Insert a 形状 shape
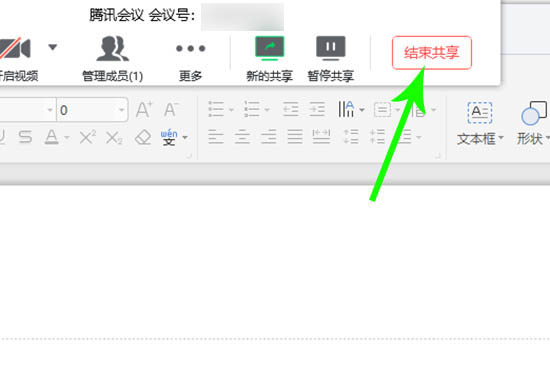This screenshot has width=550, height=370. (533, 123)
